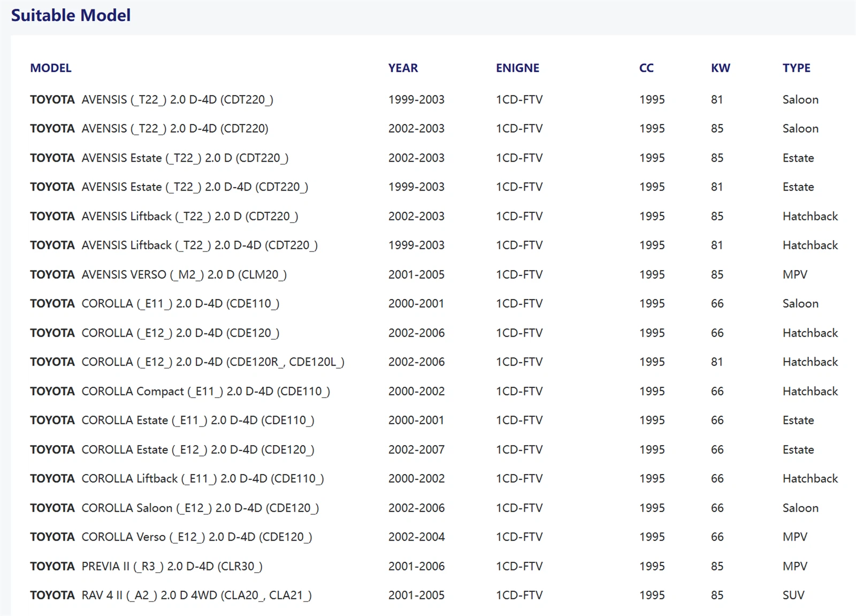This screenshot has height=616, width=856.
Task: Click year 2001-2005 in AVENSIS VERSO row
Action: pyautogui.click(x=416, y=275)
